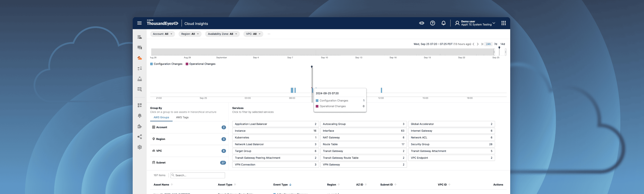Open the settings gear in sidebar
Image resolution: width=644 pixels, height=194 pixels.
click(140, 147)
